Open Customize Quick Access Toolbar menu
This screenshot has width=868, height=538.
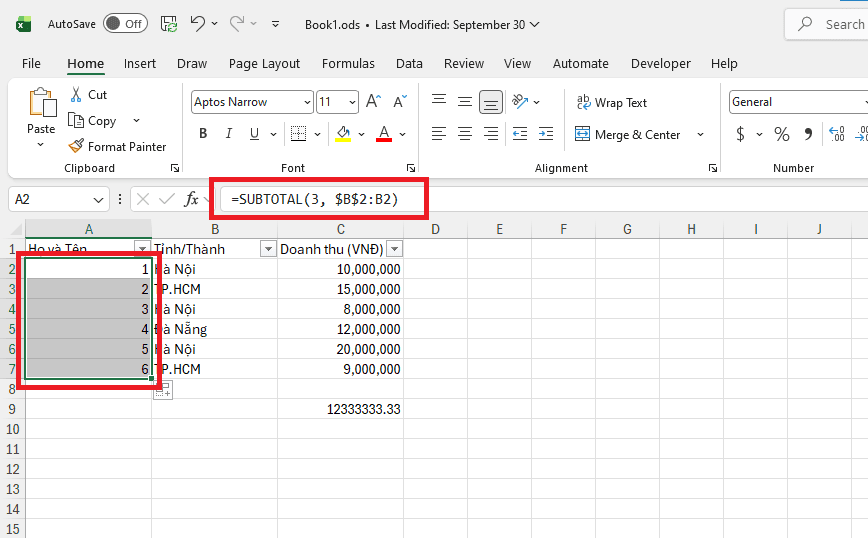pyautogui.click(x=275, y=24)
